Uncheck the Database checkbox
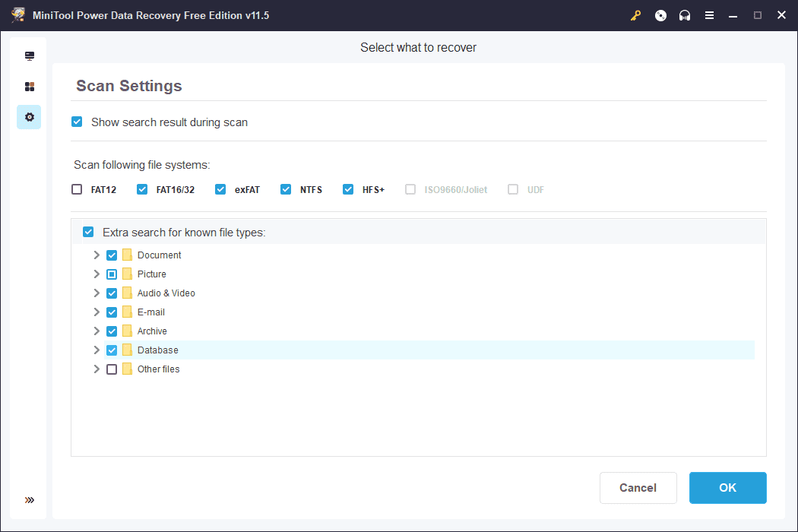This screenshot has width=798, height=532. (112, 350)
